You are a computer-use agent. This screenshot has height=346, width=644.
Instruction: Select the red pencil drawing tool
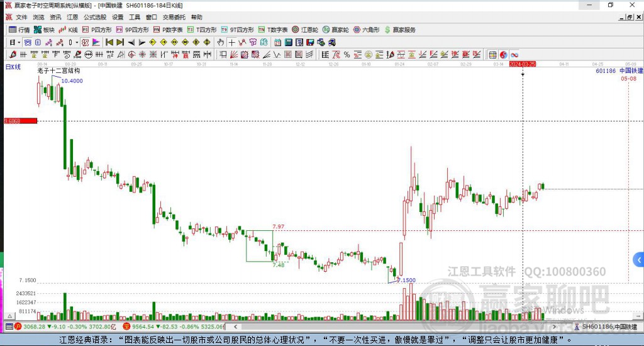pos(13,55)
